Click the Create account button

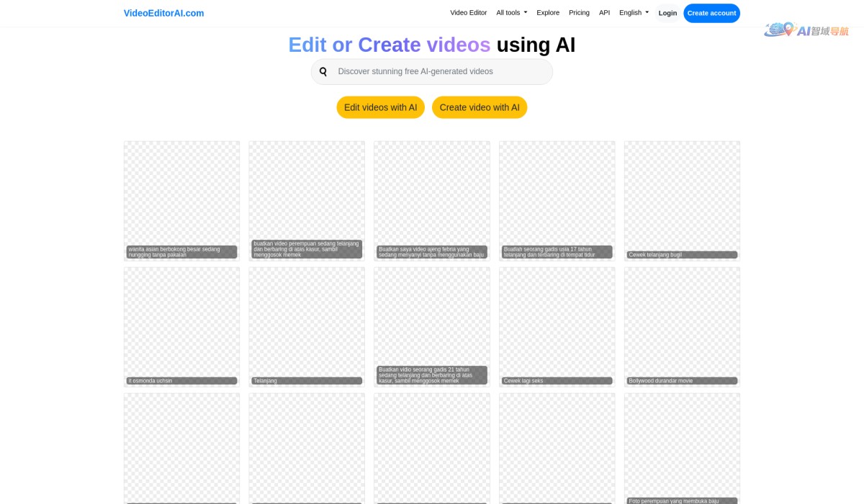point(711,13)
